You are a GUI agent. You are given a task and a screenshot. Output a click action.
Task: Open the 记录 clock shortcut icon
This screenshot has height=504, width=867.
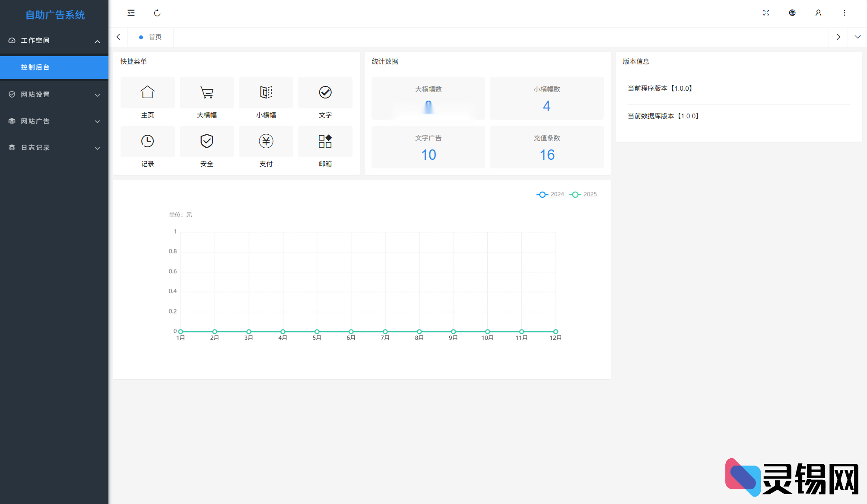147,141
